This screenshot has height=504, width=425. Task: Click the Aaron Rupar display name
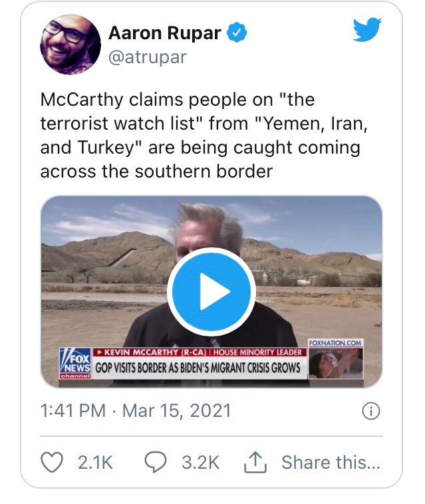pos(165,33)
